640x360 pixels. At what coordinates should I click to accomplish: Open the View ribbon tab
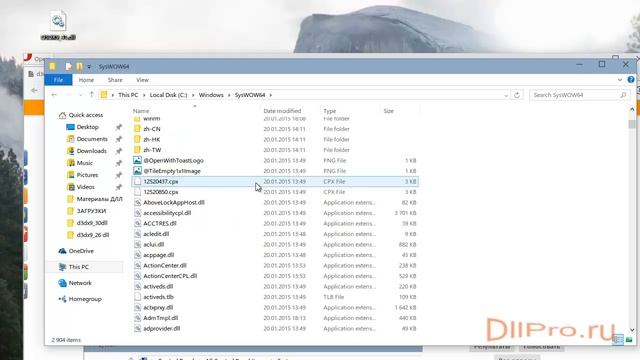coord(142,80)
